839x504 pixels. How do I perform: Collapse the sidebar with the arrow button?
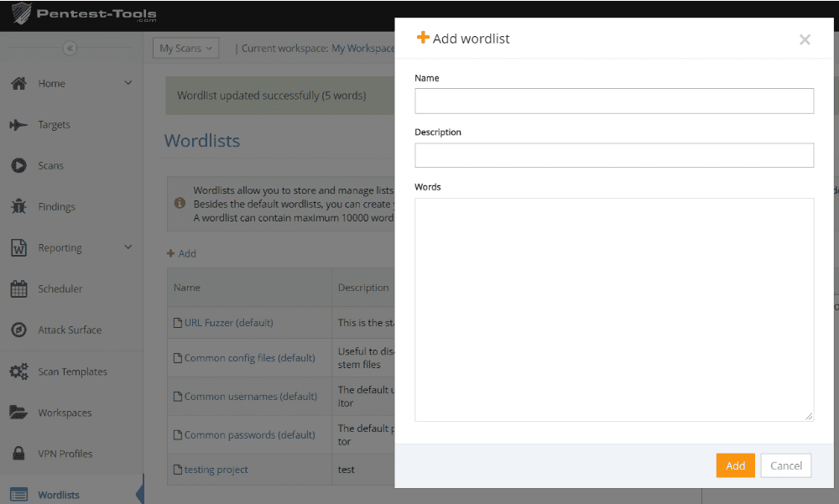[70, 49]
